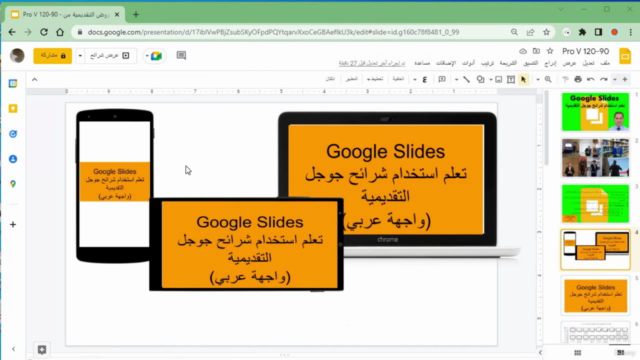Click the share page icon in address bar
The height and width of the screenshot is (360, 640).
point(530,32)
